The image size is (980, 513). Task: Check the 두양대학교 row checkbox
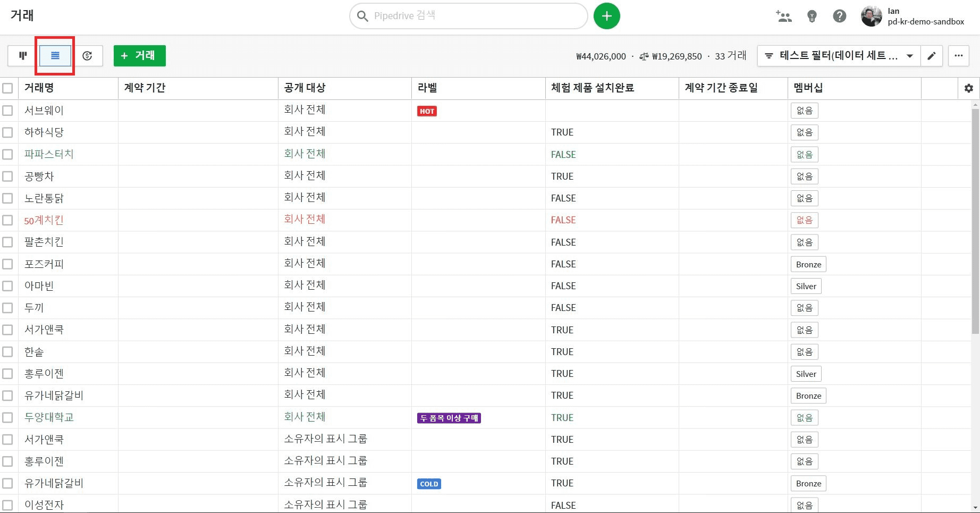coord(7,418)
